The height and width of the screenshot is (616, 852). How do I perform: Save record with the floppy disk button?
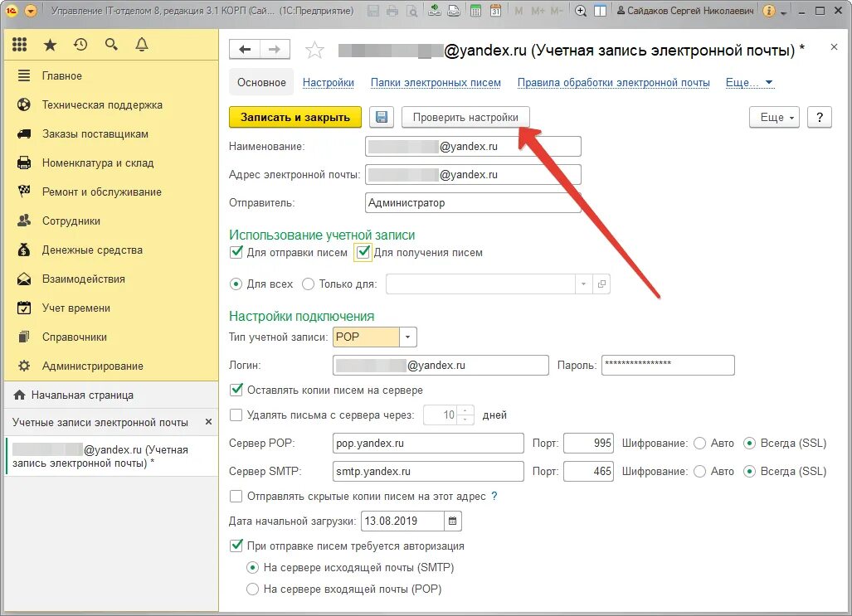382,118
